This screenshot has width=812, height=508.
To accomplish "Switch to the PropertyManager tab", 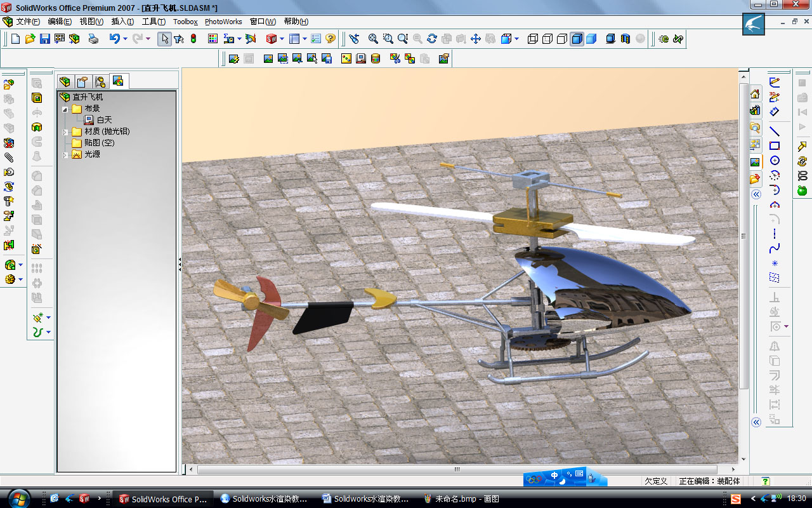I will coord(82,82).
